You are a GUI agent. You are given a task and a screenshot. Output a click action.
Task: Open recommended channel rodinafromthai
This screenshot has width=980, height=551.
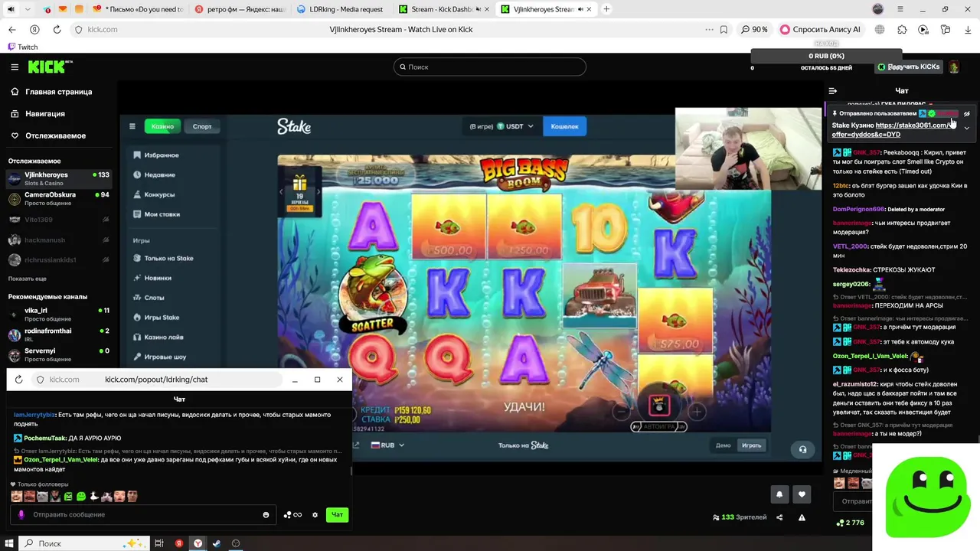coord(58,334)
